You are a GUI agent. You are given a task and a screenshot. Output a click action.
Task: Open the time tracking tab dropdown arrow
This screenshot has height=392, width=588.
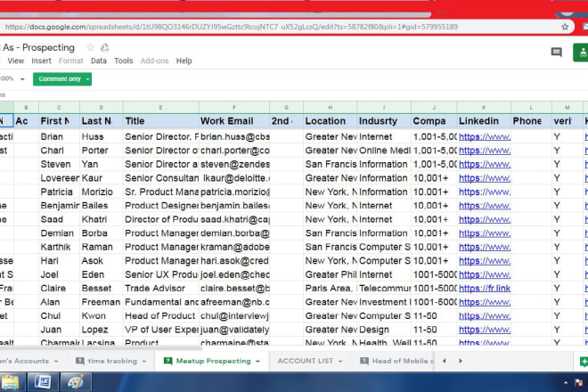144,361
